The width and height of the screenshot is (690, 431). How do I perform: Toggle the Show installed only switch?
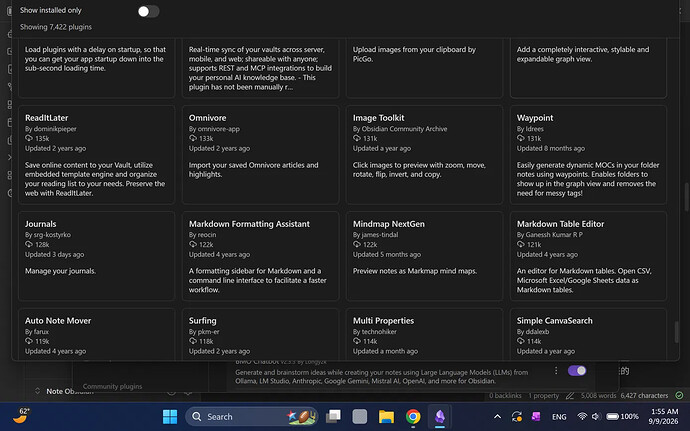coord(148,11)
